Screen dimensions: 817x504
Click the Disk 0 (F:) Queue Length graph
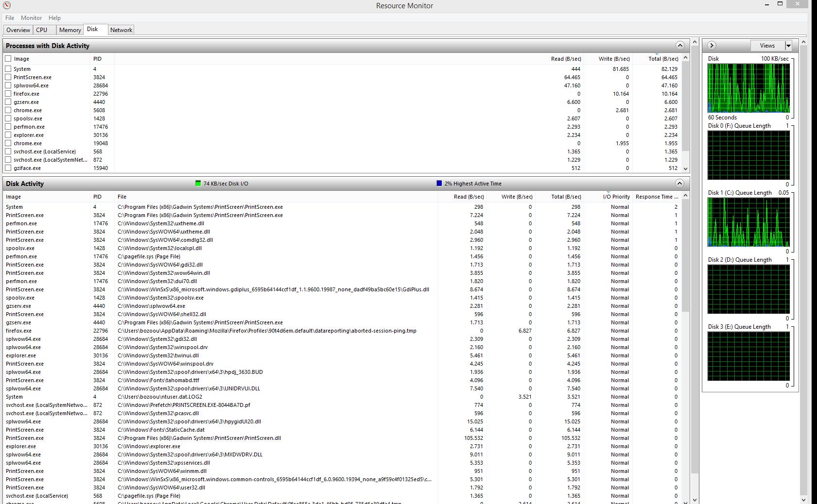(748, 155)
